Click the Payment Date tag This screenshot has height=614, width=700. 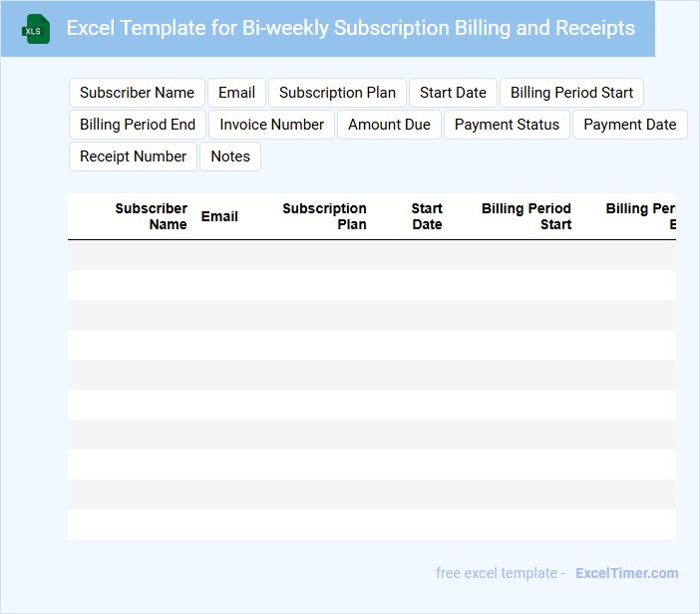coord(629,125)
